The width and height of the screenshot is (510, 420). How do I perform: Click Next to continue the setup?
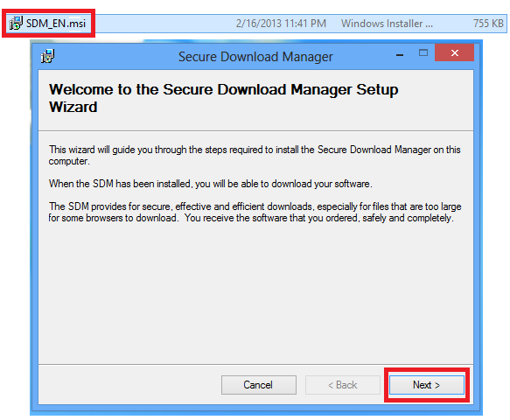426,385
